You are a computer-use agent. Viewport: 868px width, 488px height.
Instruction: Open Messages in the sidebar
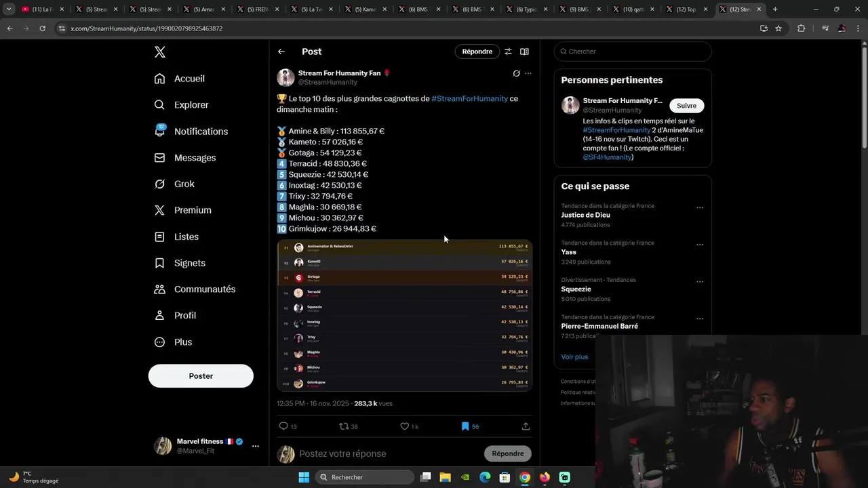(x=184, y=158)
